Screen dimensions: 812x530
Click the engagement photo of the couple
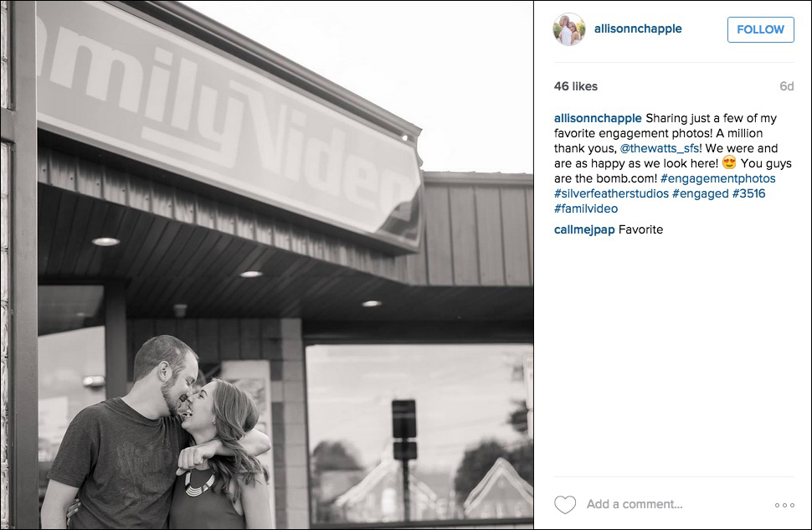click(x=267, y=265)
